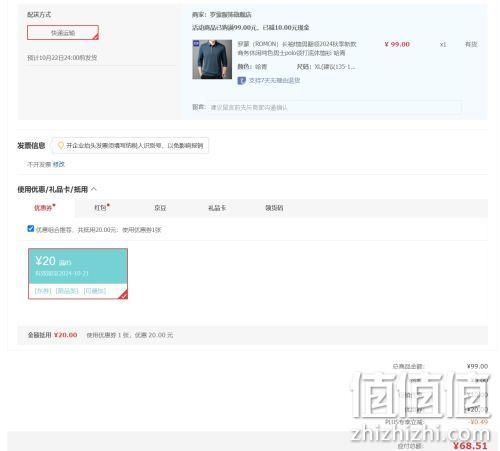Click the 7-day no-reason return icon
Image resolution: width=500 pixels, height=451 pixels.
click(x=241, y=80)
